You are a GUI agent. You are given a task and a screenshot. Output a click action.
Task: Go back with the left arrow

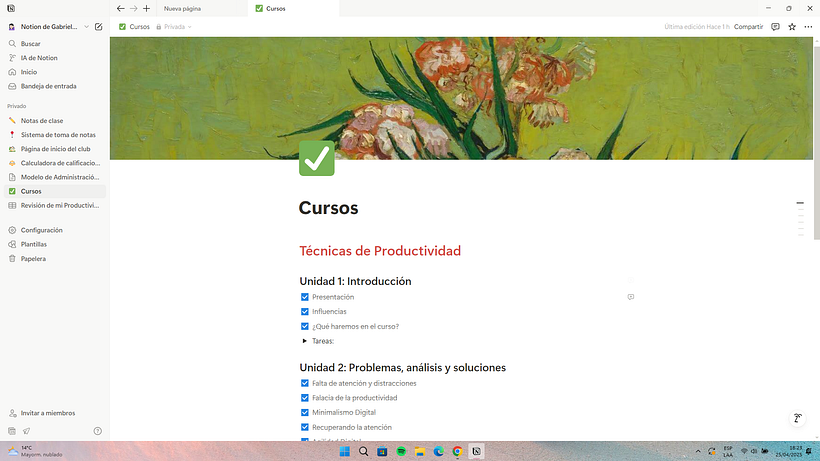point(121,8)
